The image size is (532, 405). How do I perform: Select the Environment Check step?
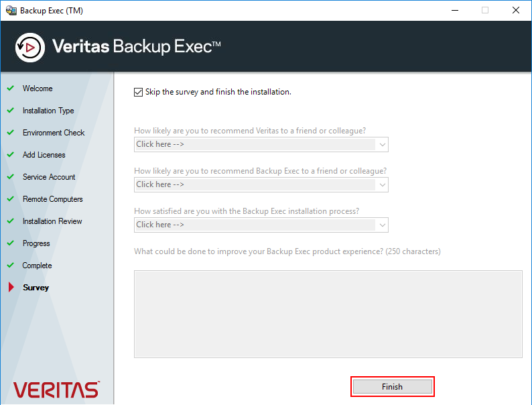tap(54, 132)
